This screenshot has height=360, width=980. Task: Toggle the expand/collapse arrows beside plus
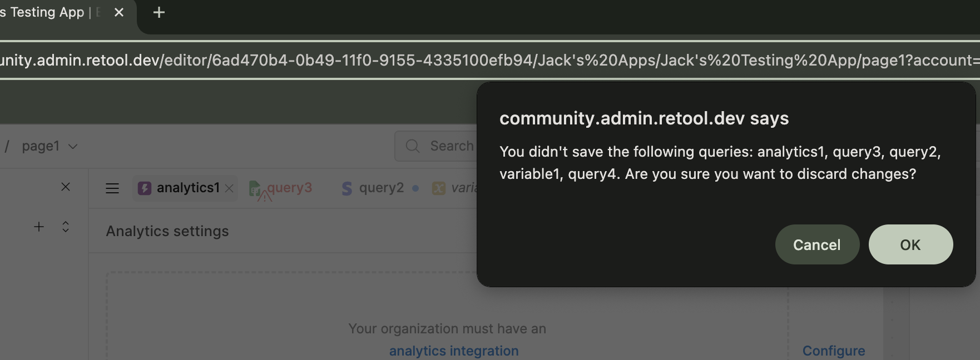point(66,227)
